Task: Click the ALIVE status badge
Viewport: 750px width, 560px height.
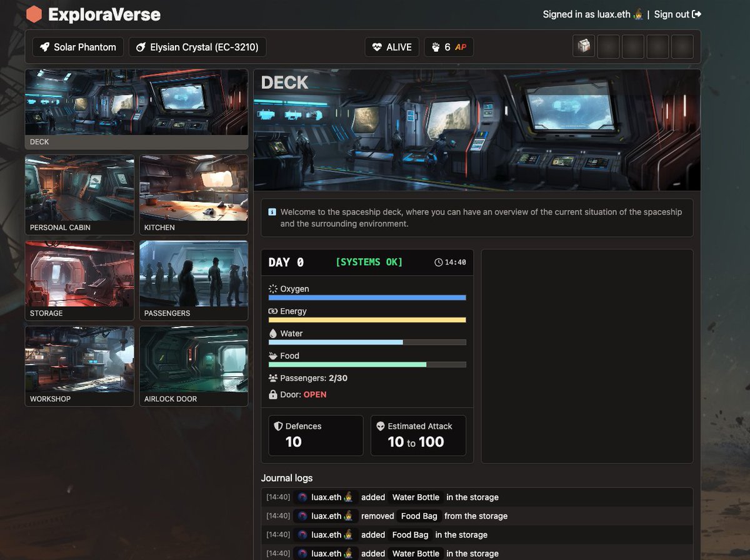Action: 392,47
